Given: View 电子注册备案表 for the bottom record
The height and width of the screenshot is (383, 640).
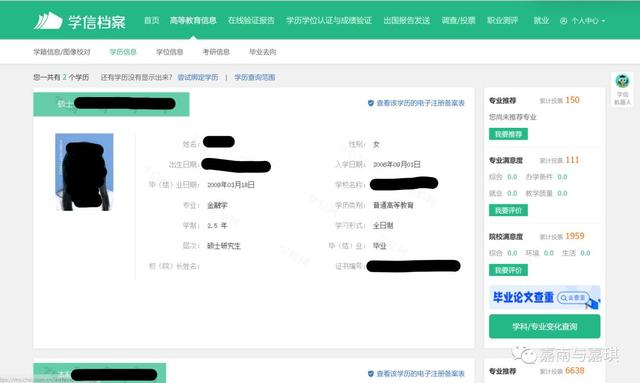Looking at the screenshot, I should coord(420,374).
